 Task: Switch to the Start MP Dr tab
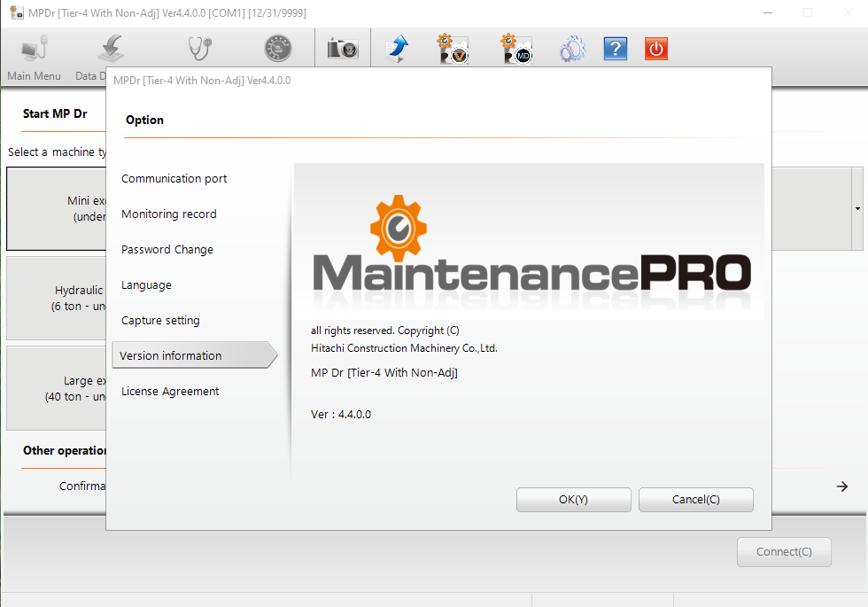57,113
